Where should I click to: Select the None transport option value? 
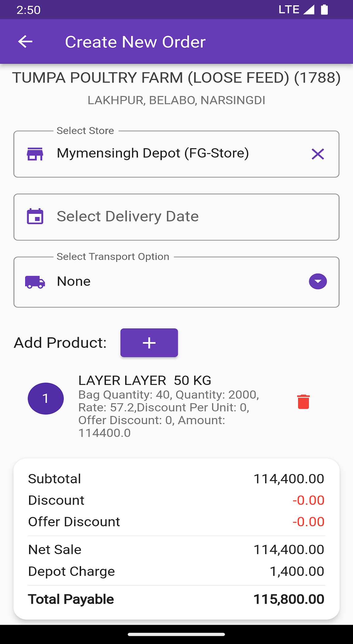[x=74, y=282]
